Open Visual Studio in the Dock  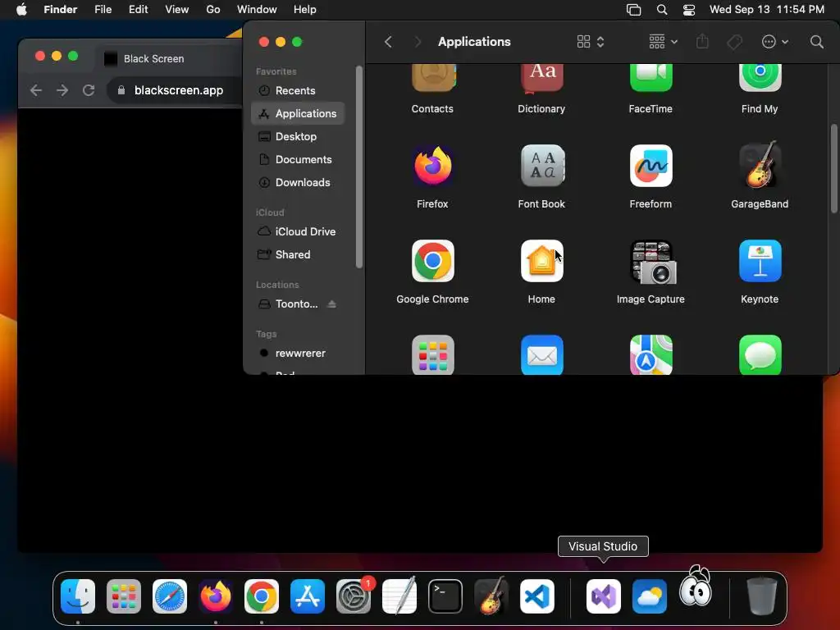(x=603, y=596)
